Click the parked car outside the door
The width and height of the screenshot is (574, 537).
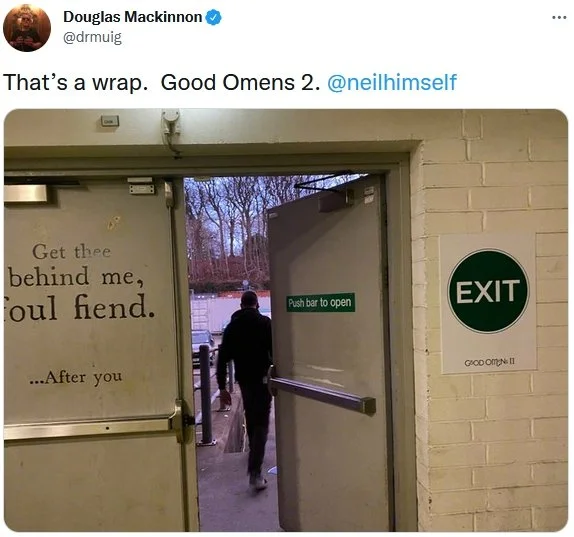(203, 344)
